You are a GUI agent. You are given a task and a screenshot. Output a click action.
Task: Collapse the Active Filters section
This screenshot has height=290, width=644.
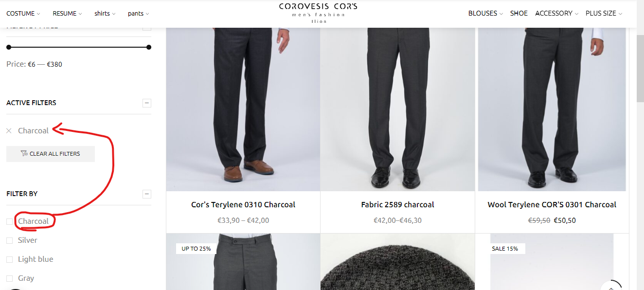(147, 103)
